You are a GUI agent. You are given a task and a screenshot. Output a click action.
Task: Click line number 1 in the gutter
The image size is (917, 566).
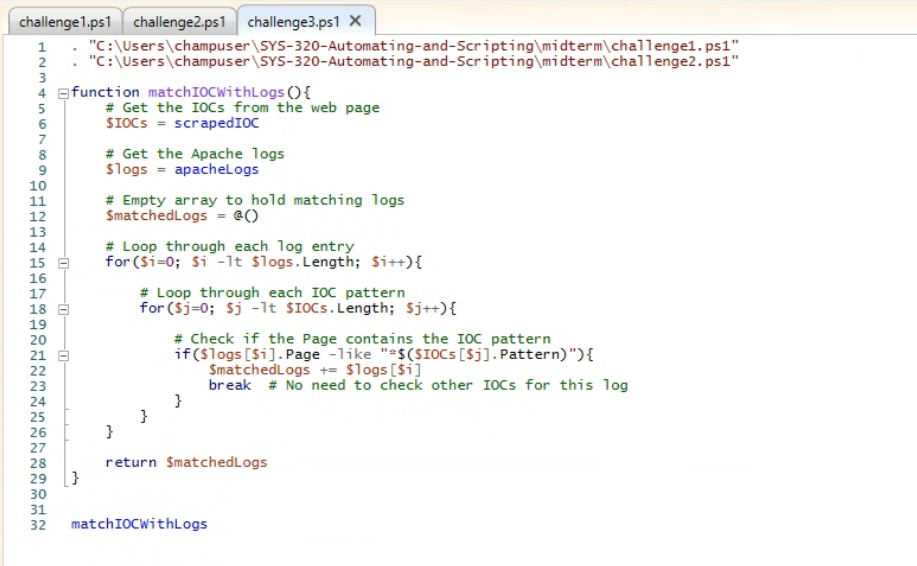(x=41, y=47)
